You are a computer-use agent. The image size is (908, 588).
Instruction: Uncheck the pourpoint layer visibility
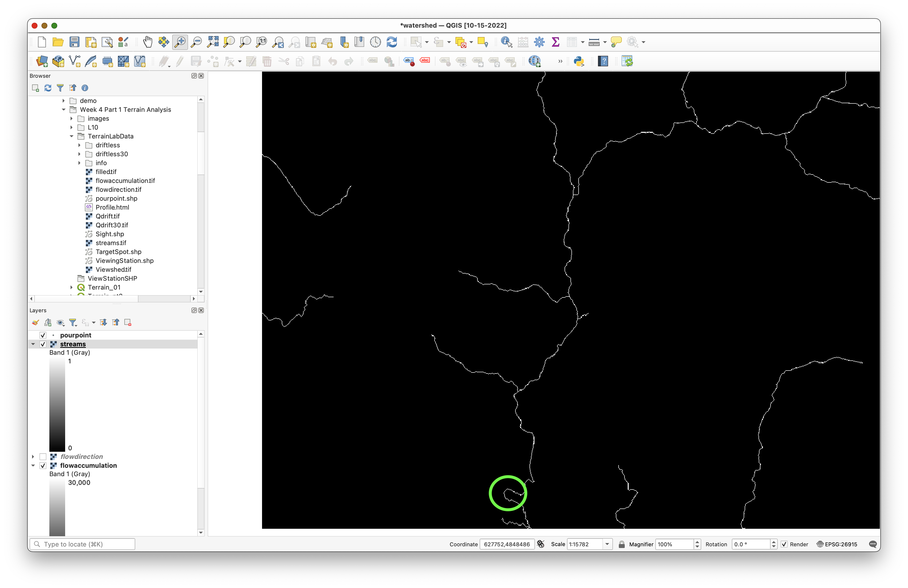pyautogui.click(x=43, y=335)
